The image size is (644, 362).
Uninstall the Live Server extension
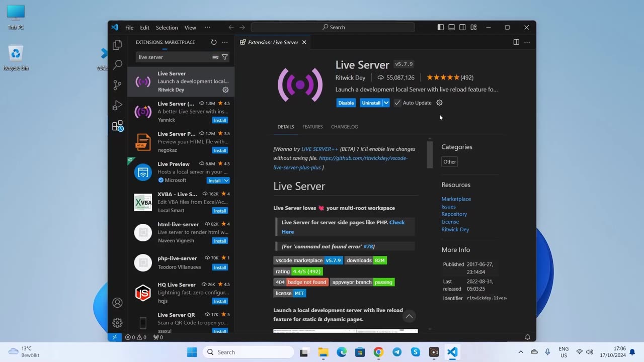click(x=371, y=103)
